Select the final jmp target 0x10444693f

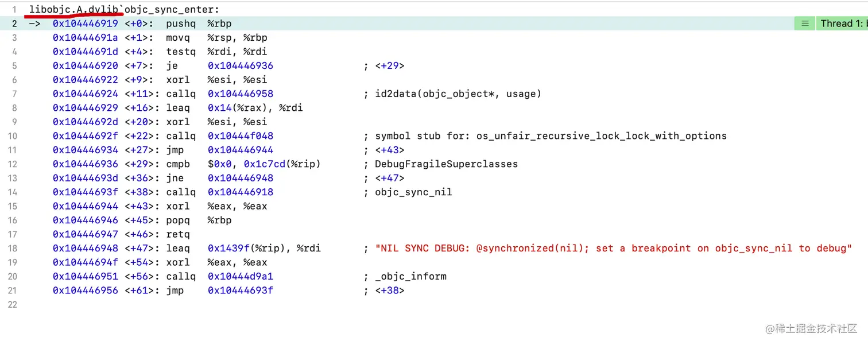(240, 290)
